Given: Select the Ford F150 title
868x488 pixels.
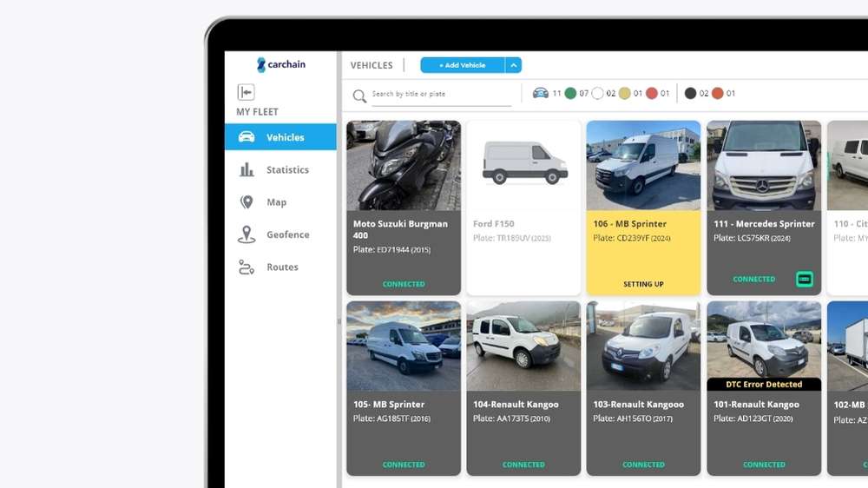Looking at the screenshot, I should [494, 224].
